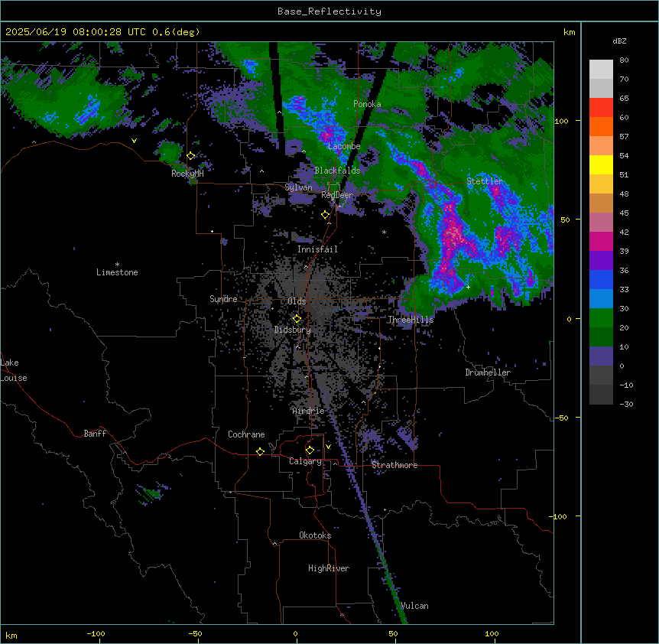The height and width of the screenshot is (644, 659).
Task: Click the Didsbury label
Action: pos(293,330)
